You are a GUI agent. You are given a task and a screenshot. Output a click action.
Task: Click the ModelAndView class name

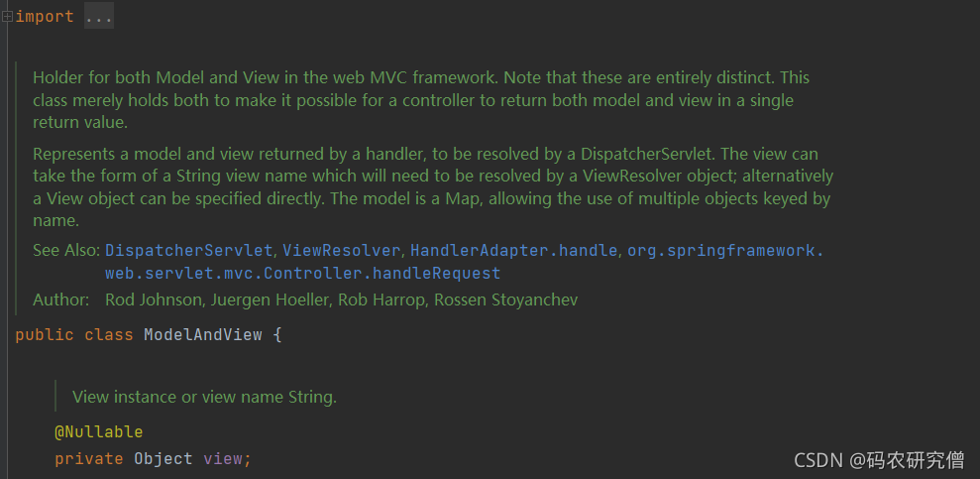pyautogui.click(x=203, y=334)
